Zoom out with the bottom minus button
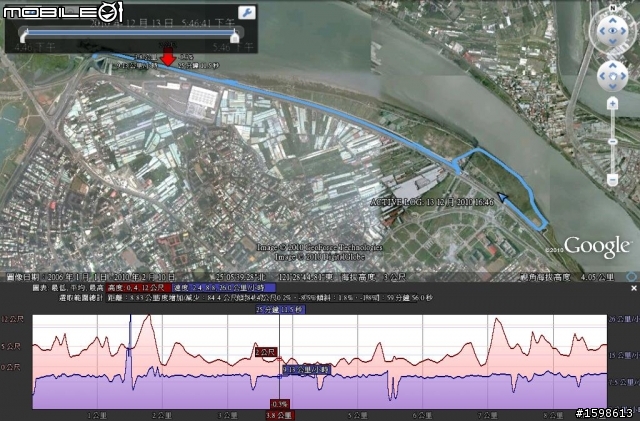640x421 pixels. pyautogui.click(x=612, y=180)
